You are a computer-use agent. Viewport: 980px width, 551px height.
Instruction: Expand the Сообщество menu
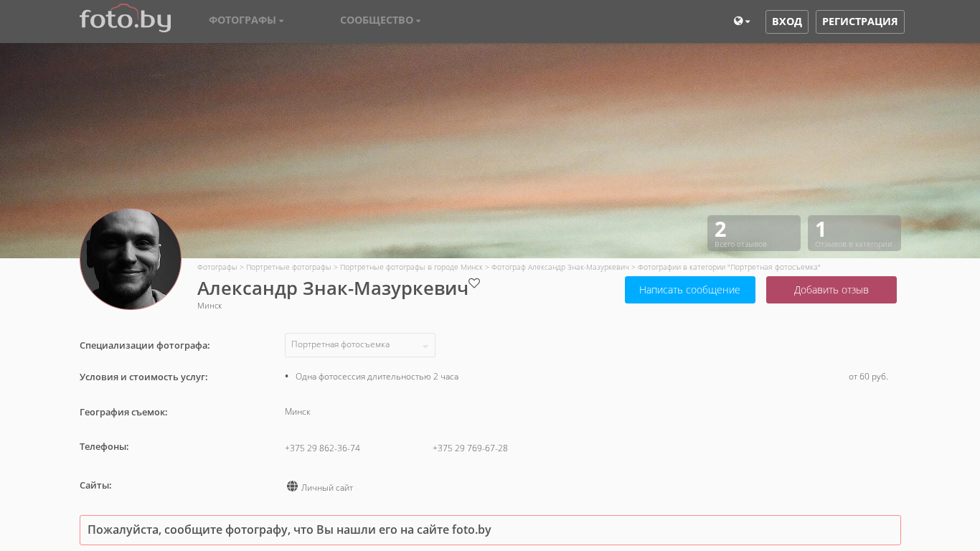380,20
